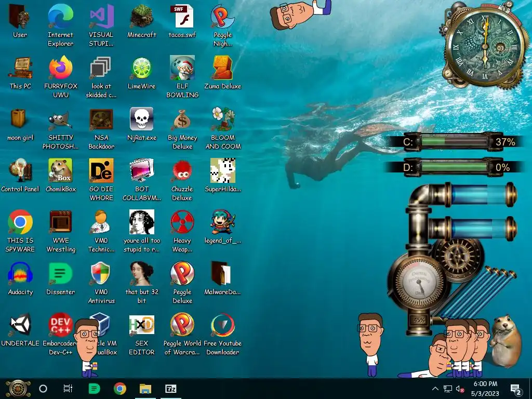Open NSA Backdoor shortcut

pyautogui.click(x=101, y=129)
